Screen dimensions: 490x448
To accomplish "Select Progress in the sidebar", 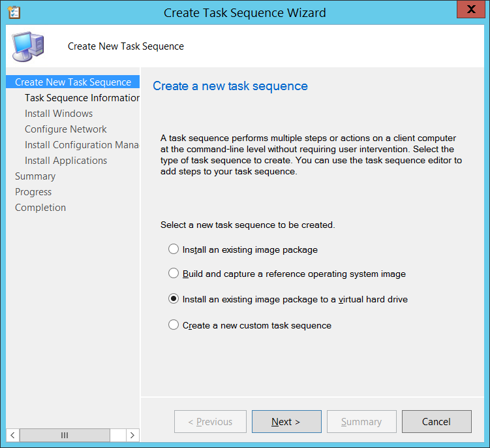I will [x=33, y=192].
